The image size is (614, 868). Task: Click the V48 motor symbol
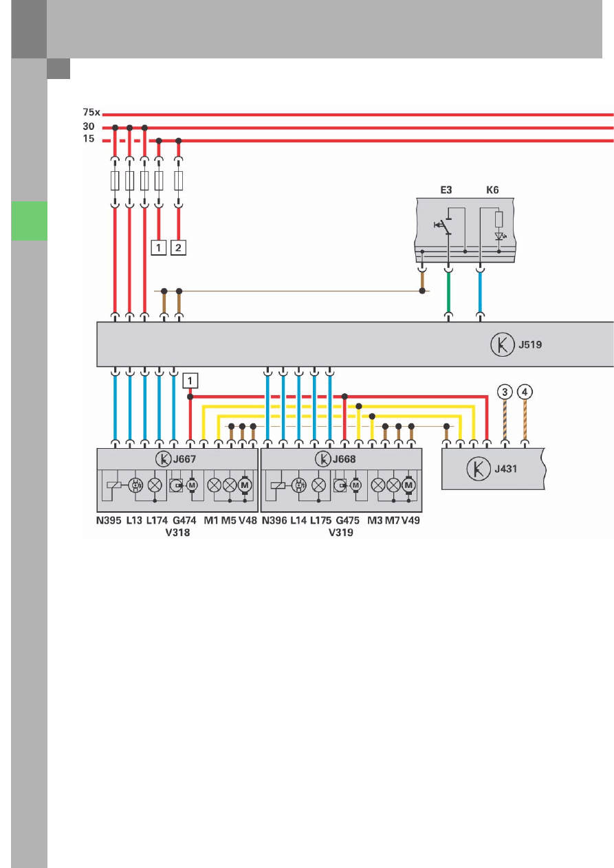click(x=245, y=485)
